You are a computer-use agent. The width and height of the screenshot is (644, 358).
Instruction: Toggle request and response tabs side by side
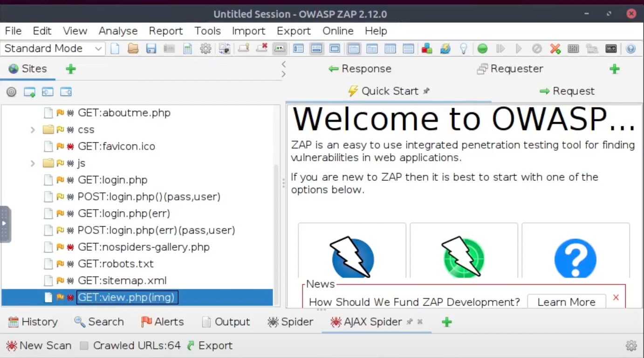354,48
